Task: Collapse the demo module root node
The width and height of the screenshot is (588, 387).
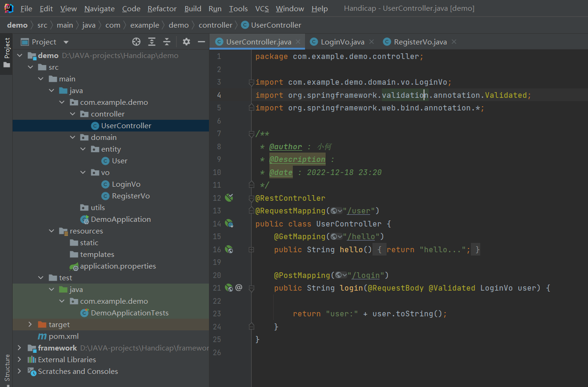Action: tap(20, 55)
